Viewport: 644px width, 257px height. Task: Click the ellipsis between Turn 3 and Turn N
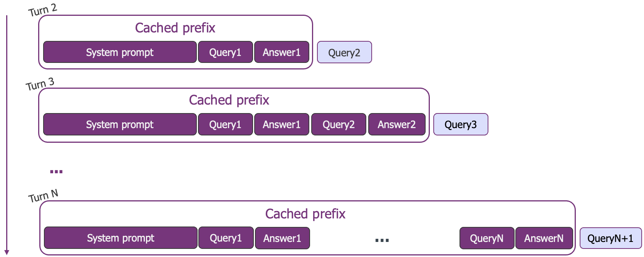pyautogui.click(x=56, y=172)
